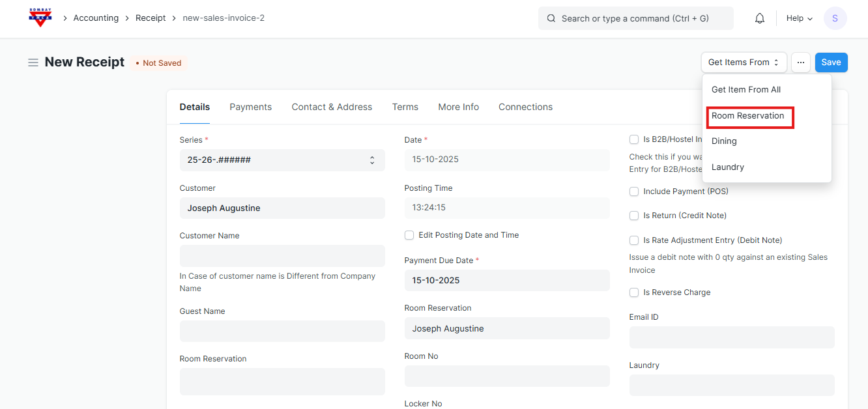Open the three-dots more options menu

(x=800, y=63)
